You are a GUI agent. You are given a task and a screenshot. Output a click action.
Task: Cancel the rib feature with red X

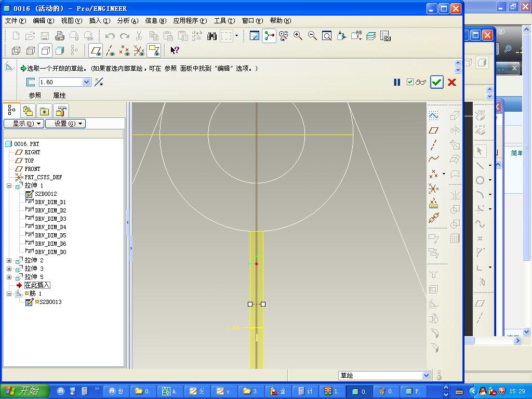click(x=452, y=82)
